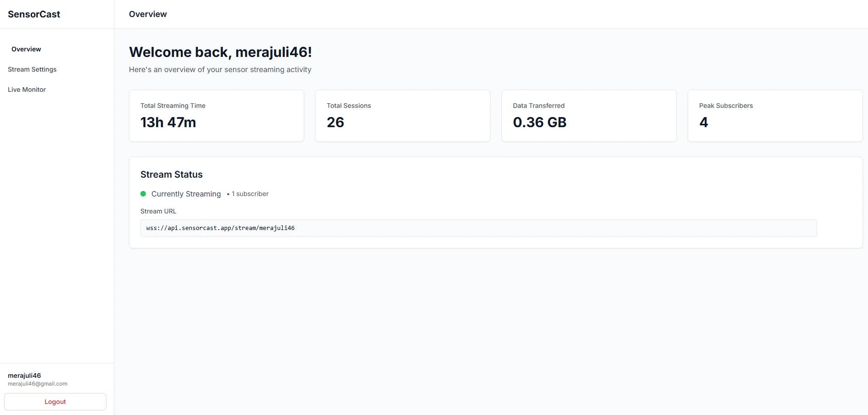The width and height of the screenshot is (868, 415).
Task: Click the Peak Subscribers card showing 4
Action: pos(775,115)
